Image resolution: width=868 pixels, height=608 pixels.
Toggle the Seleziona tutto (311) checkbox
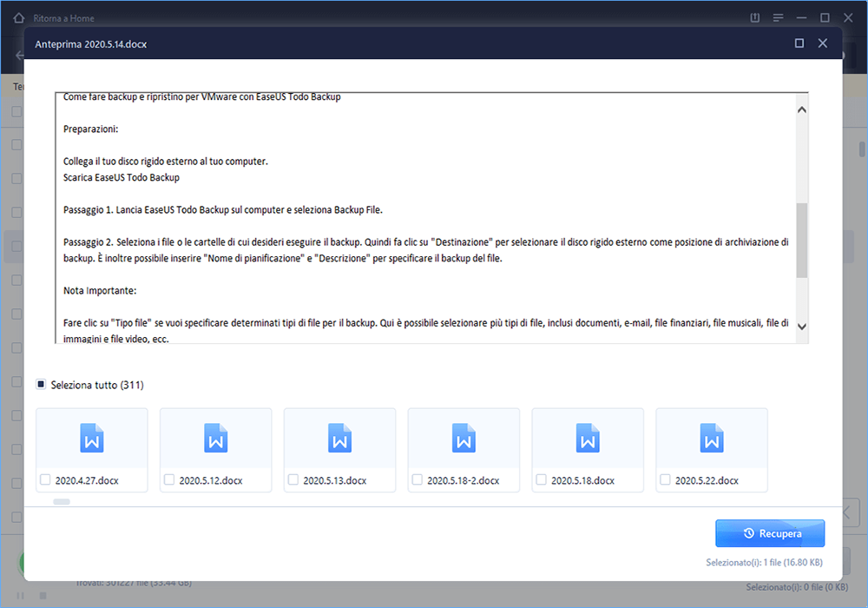click(x=41, y=384)
